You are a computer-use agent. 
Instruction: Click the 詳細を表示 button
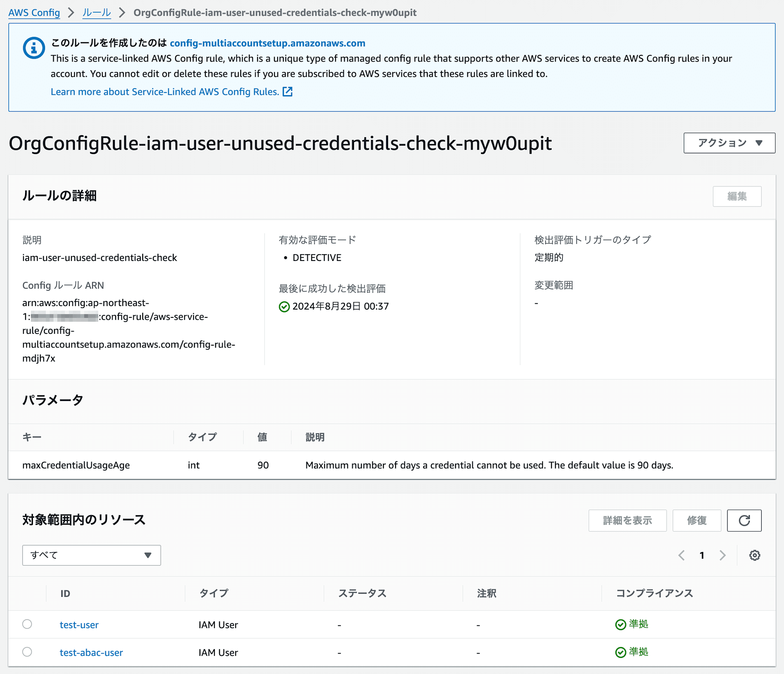(627, 520)
